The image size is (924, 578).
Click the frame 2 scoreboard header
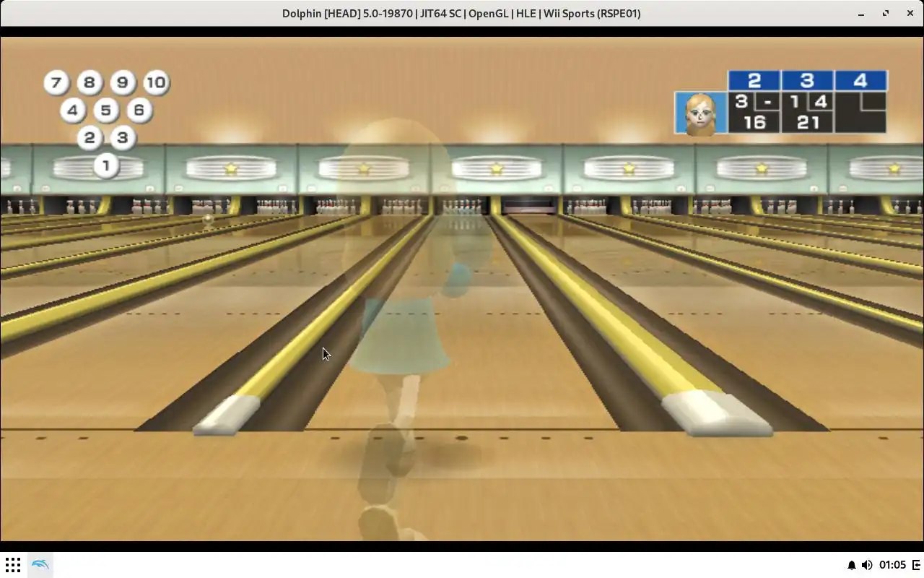tap(754, 80)
